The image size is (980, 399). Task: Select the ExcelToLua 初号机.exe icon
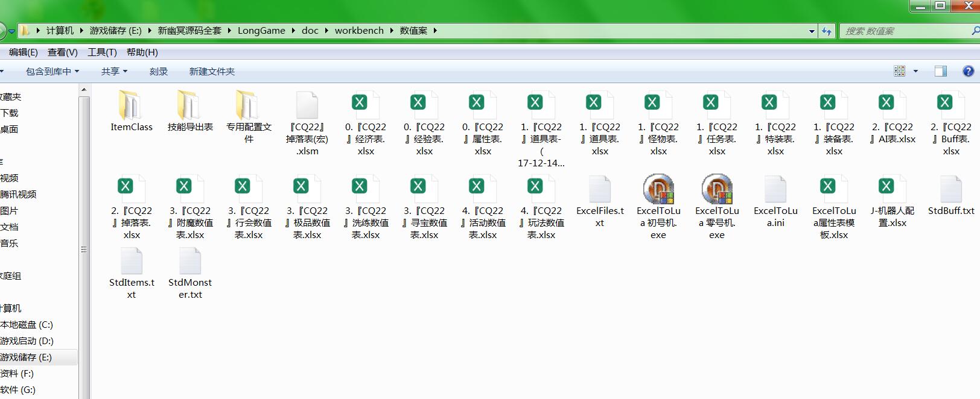coord(658,189)
